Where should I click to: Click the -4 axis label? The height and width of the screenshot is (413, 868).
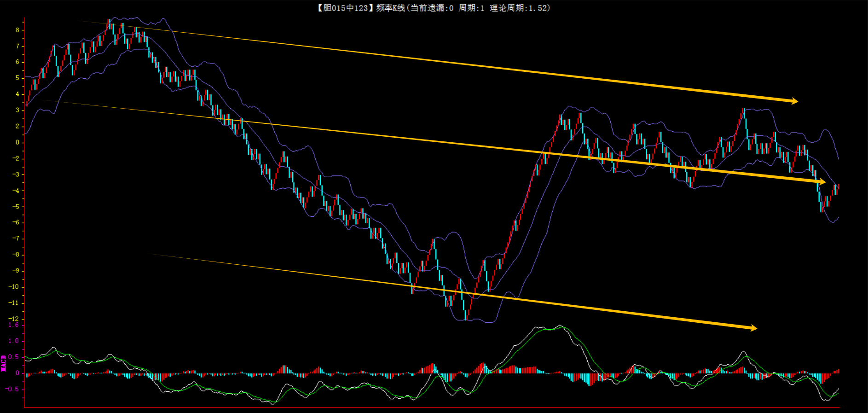pyautogui.click(x=16, y=191)
